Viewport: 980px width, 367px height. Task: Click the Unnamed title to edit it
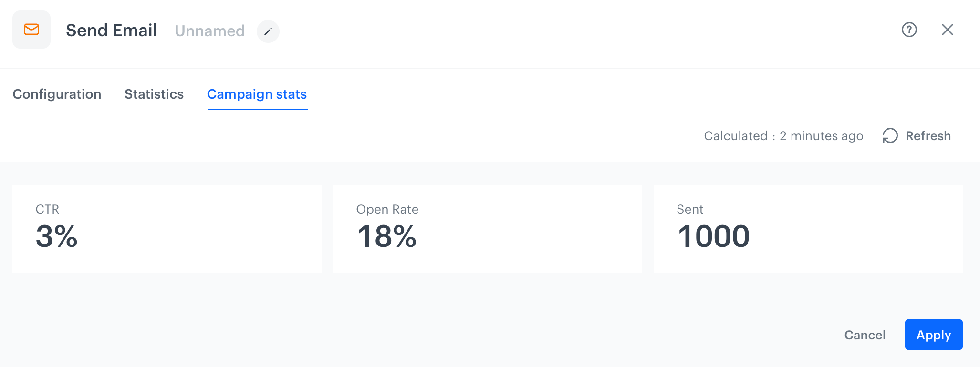click(210, 31)
